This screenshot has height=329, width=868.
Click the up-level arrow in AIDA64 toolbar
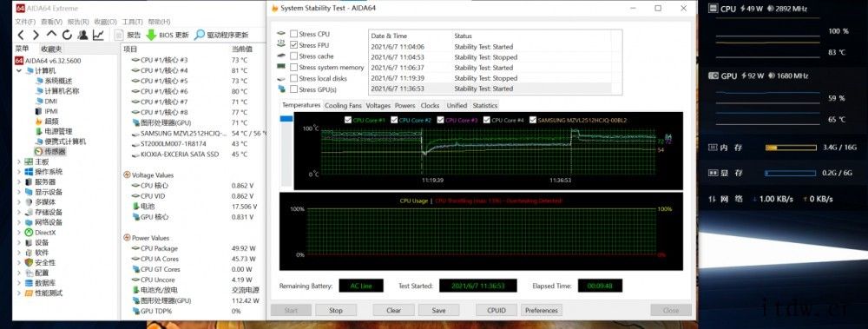click(x=51, y=35)
